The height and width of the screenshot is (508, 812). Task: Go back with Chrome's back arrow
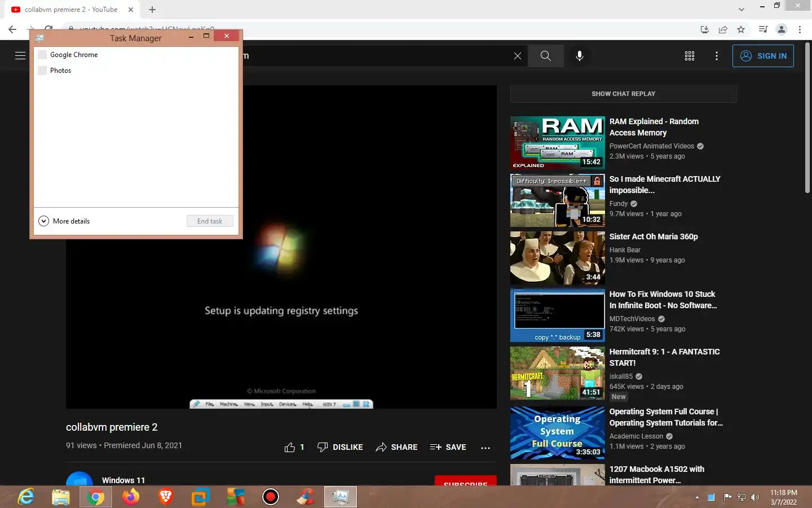[12, 29]
